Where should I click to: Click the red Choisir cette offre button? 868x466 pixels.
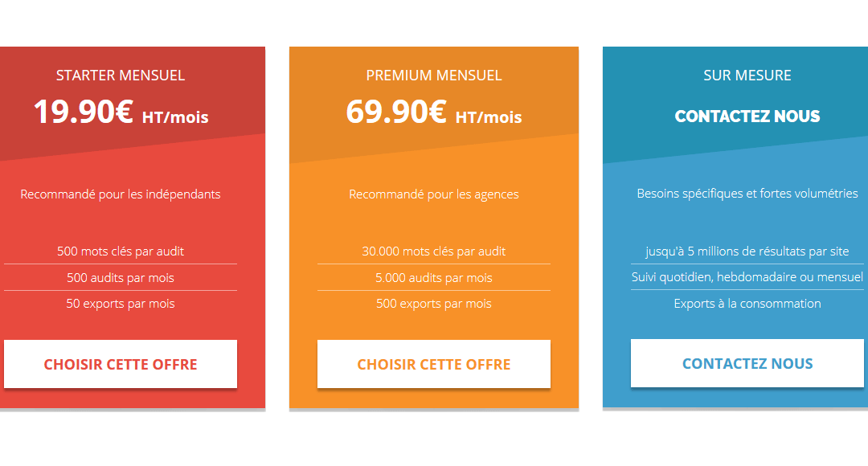click(121, 364)
